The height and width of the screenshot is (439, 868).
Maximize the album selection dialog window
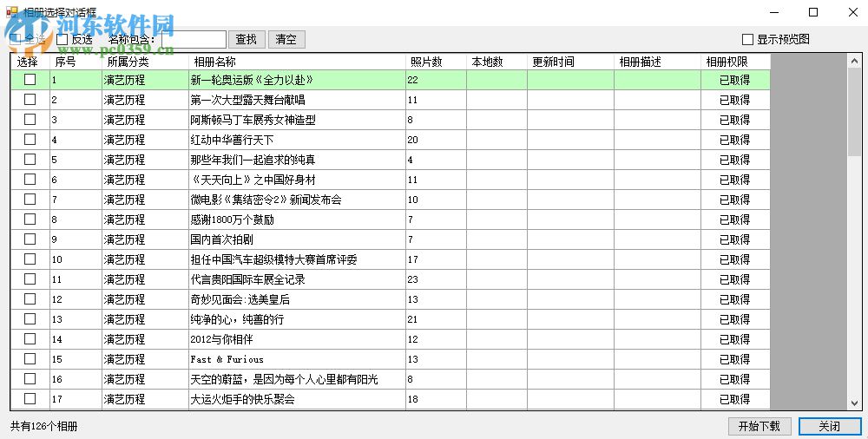pyautogui.click(x=813, y=12)
